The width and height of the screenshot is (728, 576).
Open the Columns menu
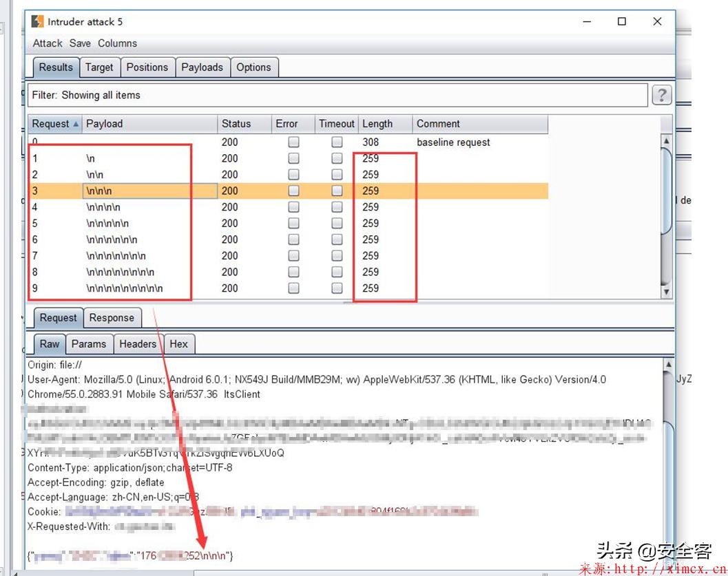click(117, 43)
